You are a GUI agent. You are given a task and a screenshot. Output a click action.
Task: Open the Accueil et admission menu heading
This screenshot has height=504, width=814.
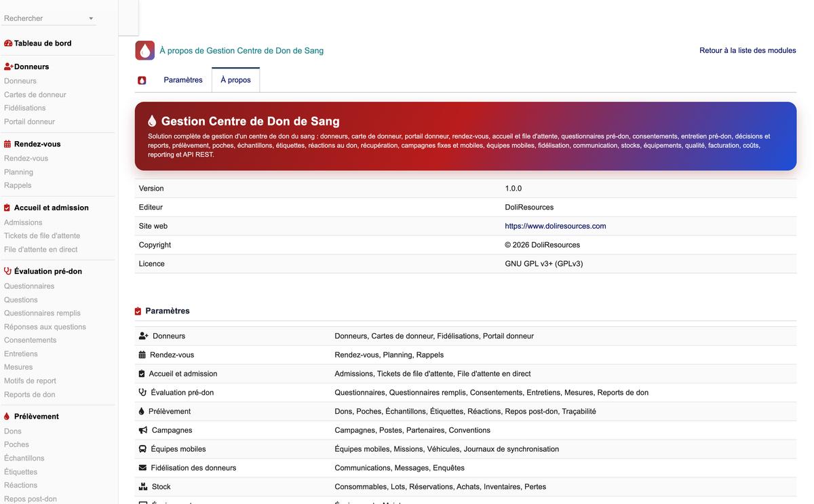pyautogui.click(x=52, y=208)
